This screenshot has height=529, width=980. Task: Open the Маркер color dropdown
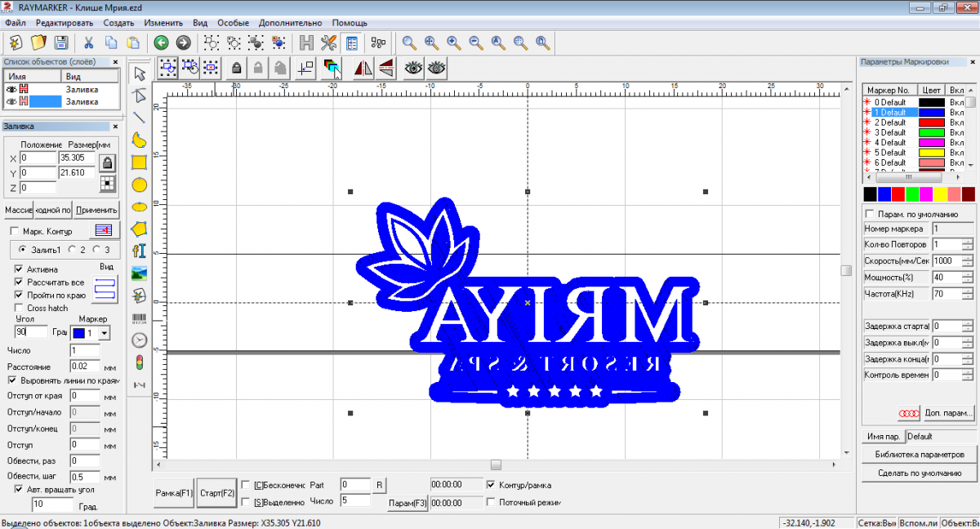[x=104, y=333]
